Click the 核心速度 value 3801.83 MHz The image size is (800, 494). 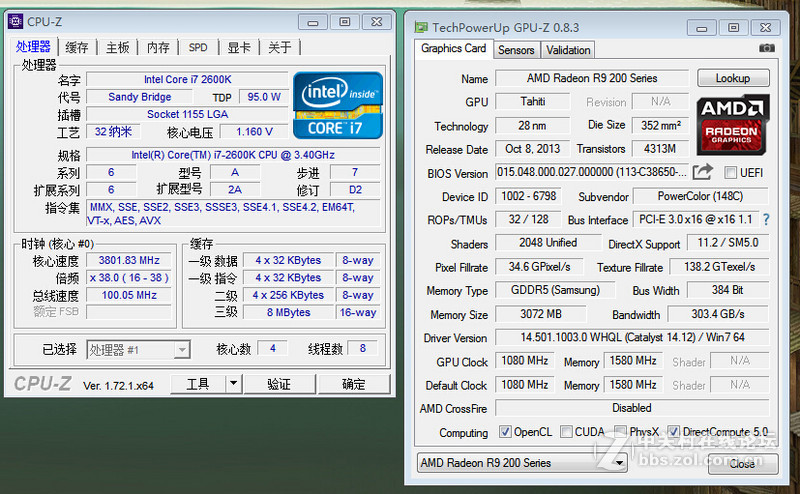point(129,260)
